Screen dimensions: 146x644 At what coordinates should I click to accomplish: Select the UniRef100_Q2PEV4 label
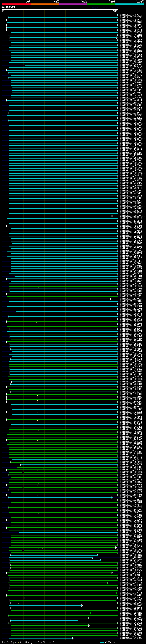131,87
